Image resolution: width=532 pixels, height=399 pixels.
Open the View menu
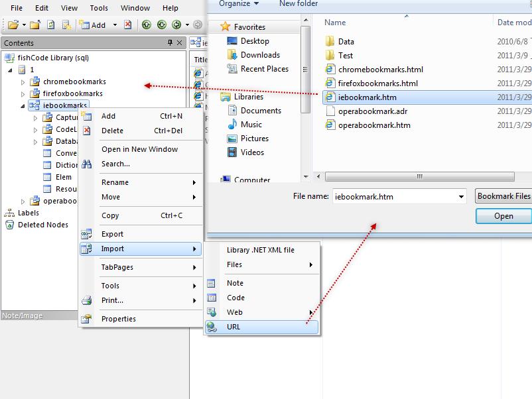(x=69, y=8)
